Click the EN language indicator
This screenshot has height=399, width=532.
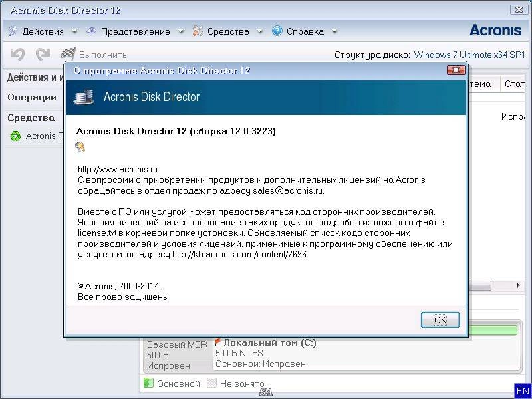pos(523,390)
